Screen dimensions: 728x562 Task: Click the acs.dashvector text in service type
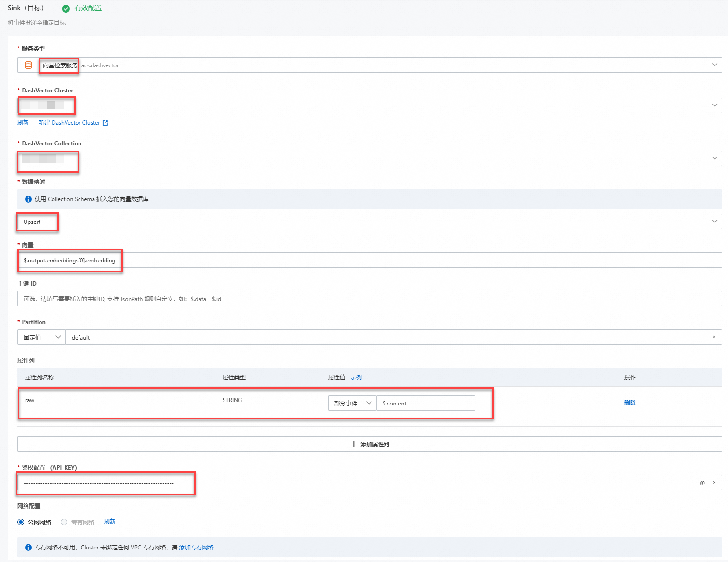point(100,65)
